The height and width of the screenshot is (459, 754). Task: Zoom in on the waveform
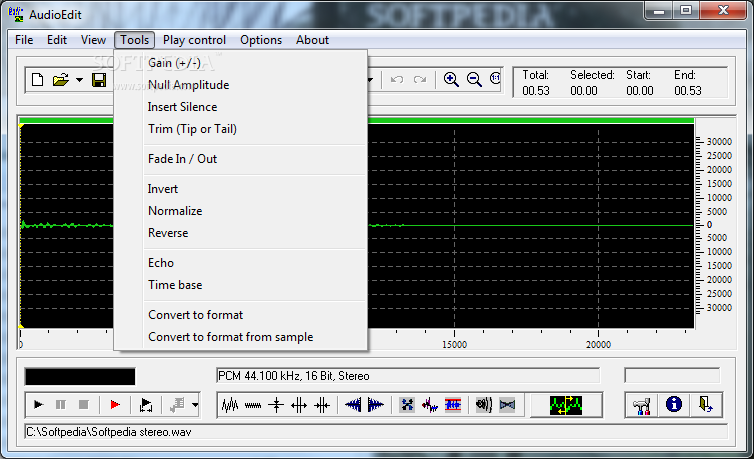tap(451, 79)
